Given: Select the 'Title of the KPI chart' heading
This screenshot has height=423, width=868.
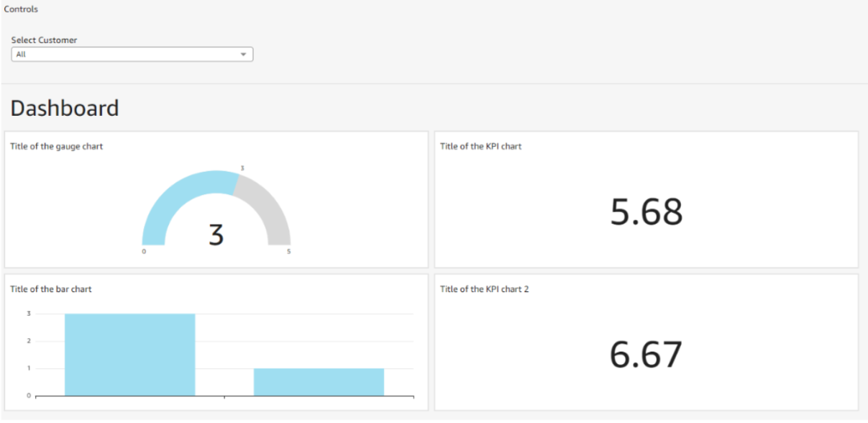Looking at the screenshot, I should (480, 147).
